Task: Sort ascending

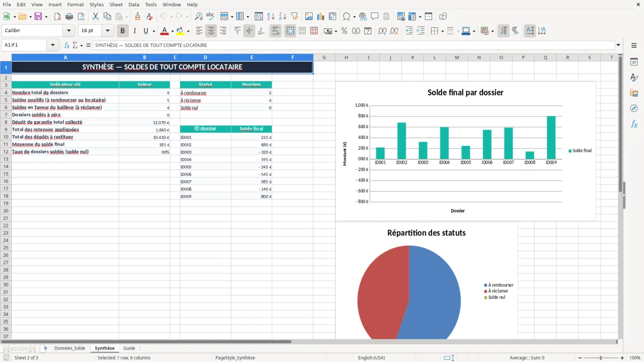Action: click(271, 17)
